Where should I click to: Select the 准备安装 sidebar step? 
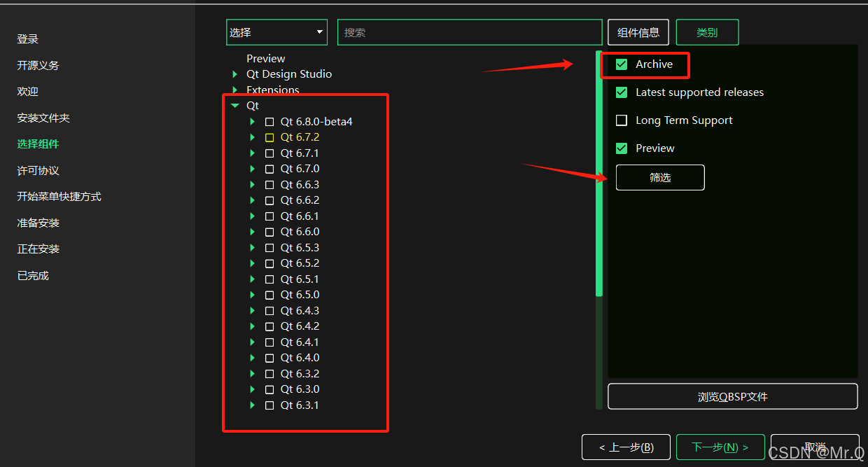(x=38, y=223)
